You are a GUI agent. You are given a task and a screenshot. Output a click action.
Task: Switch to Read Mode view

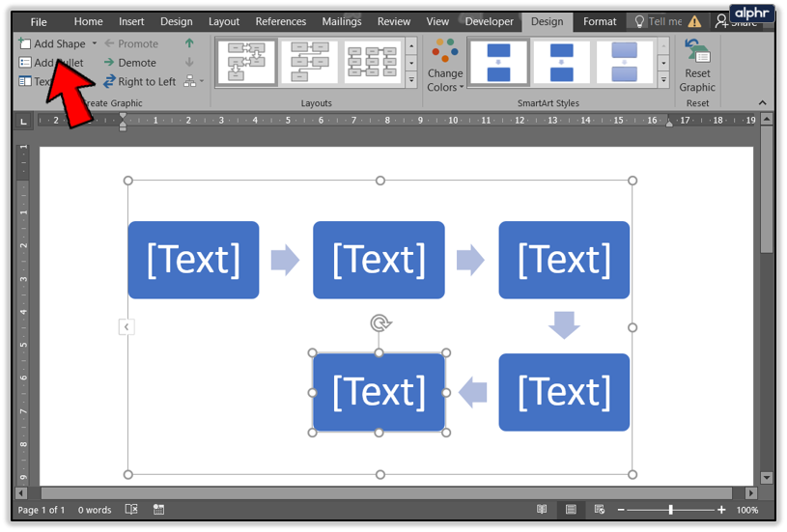pos(542,510)
